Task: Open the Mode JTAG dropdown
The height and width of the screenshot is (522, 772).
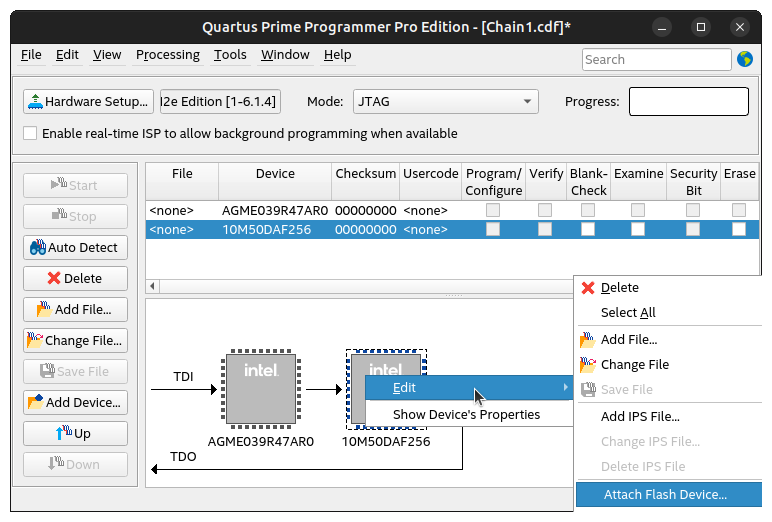Action: click(x=445, y=101)
